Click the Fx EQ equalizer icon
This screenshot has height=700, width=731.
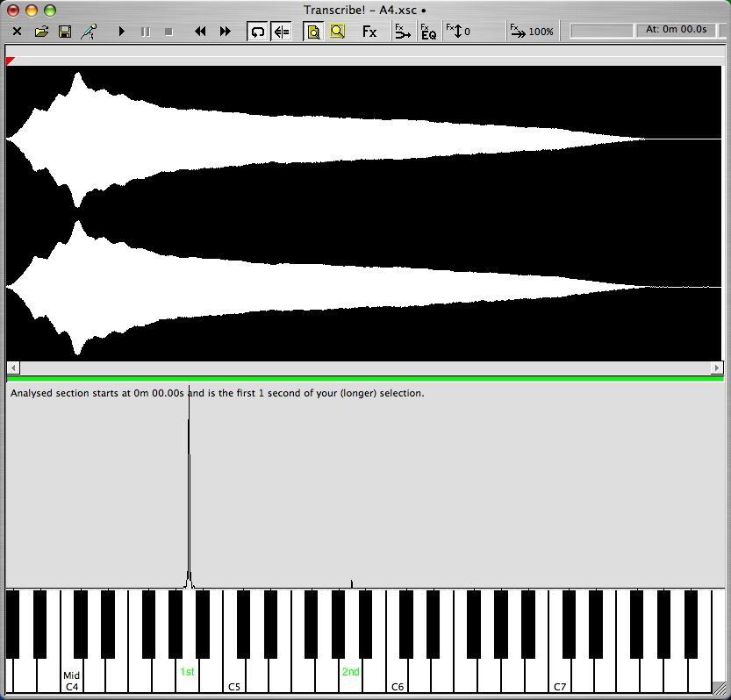tap(428, 32)
